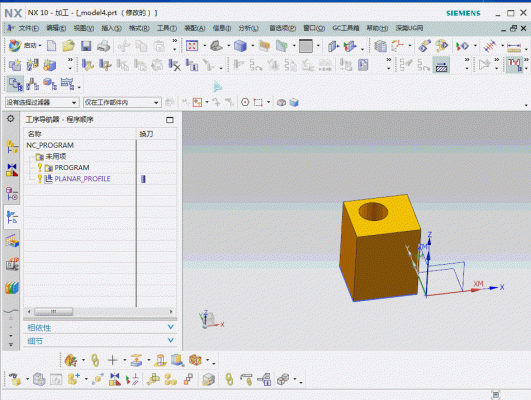Image resolution: width=531 pixels, height=400 pixels.
Task: Click the Fit view icon
Action: 192,46
